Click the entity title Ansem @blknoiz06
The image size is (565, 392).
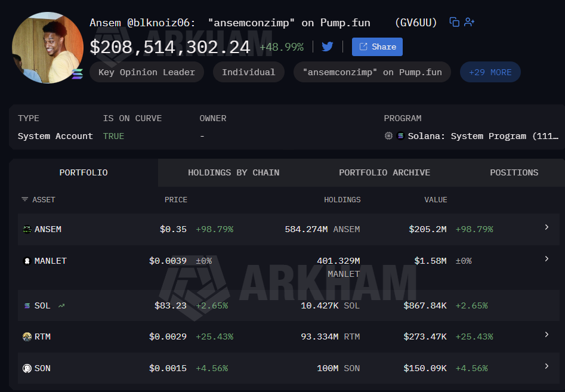(x=143, y=23)
